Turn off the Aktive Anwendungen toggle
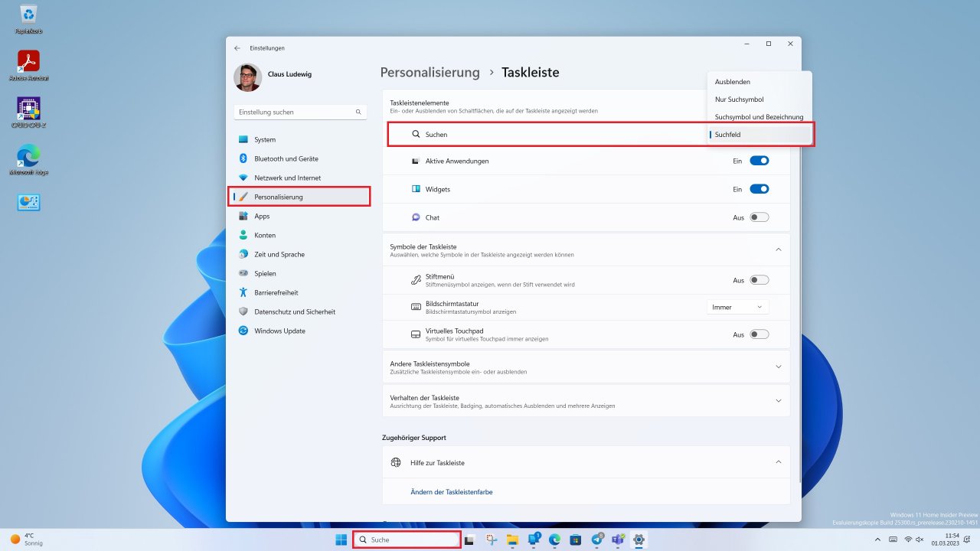 759,161
